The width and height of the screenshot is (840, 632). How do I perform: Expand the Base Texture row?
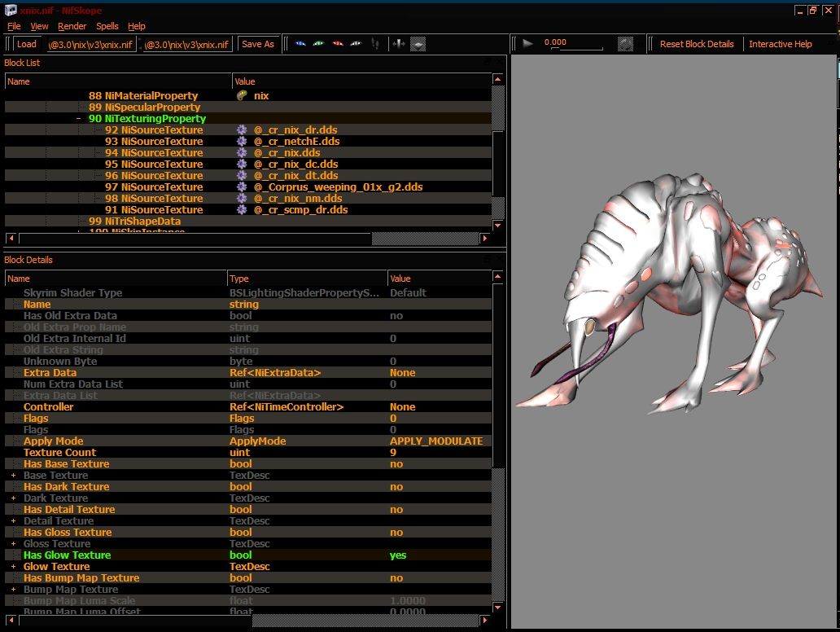coord(13,476)
